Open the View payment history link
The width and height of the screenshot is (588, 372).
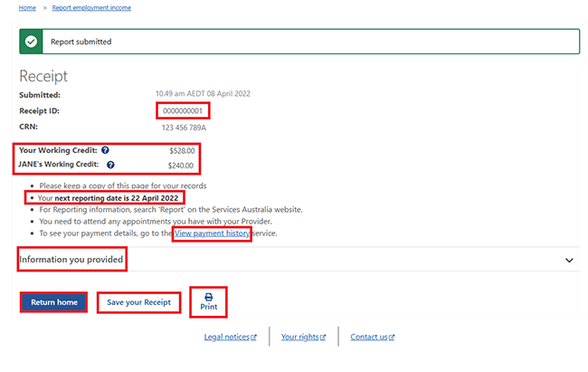coord(213,233)
